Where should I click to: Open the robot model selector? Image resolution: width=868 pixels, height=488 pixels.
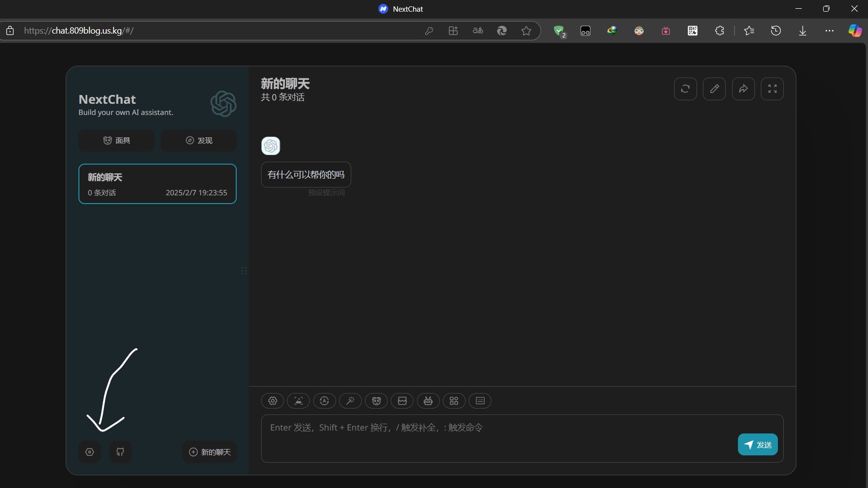tap(428, 401)
